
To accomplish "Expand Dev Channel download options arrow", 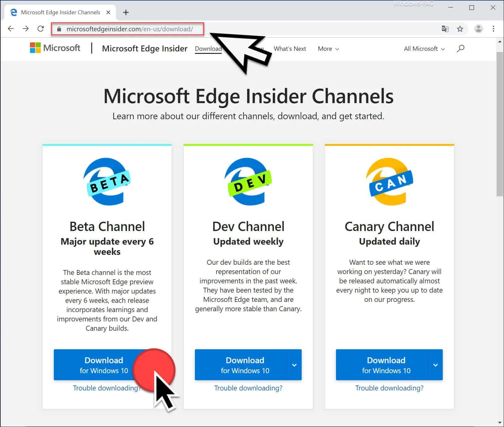I will click(x=295, y=365).
